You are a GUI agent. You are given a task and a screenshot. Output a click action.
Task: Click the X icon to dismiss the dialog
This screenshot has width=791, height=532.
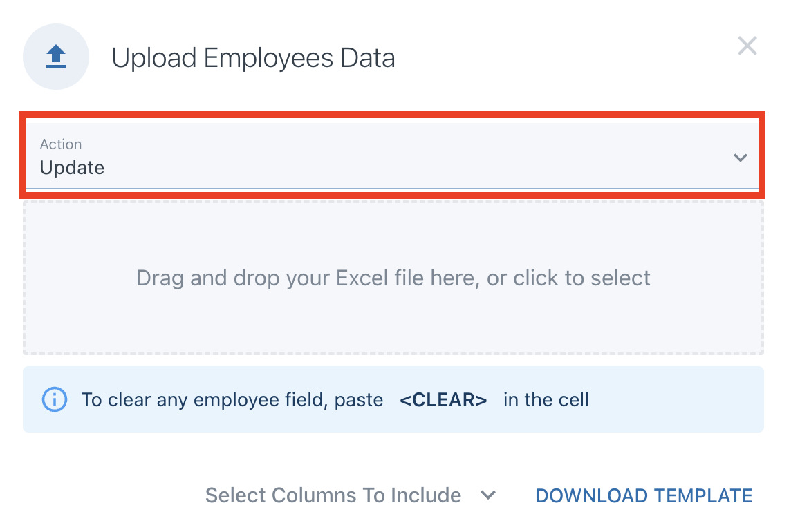click(747, 46)
